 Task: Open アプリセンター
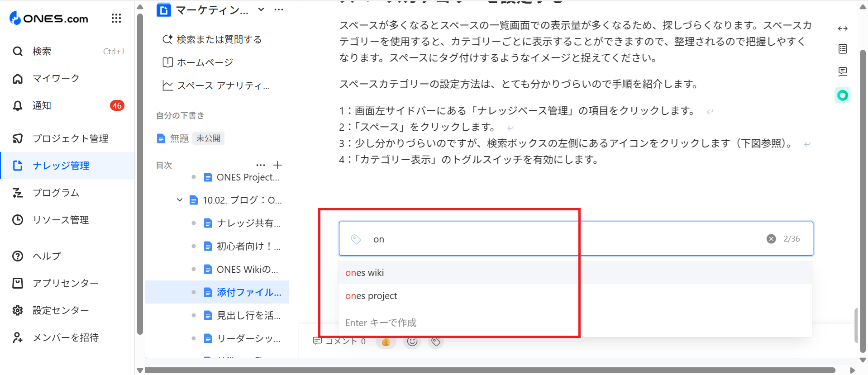pos(68,283)
